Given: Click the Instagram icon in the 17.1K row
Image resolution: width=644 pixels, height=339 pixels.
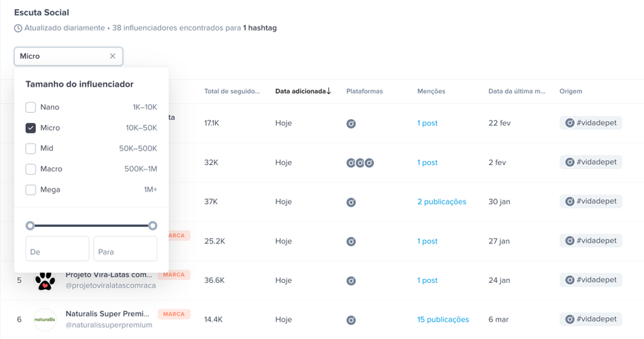Looking at the screenshot, I should point(351,123).
